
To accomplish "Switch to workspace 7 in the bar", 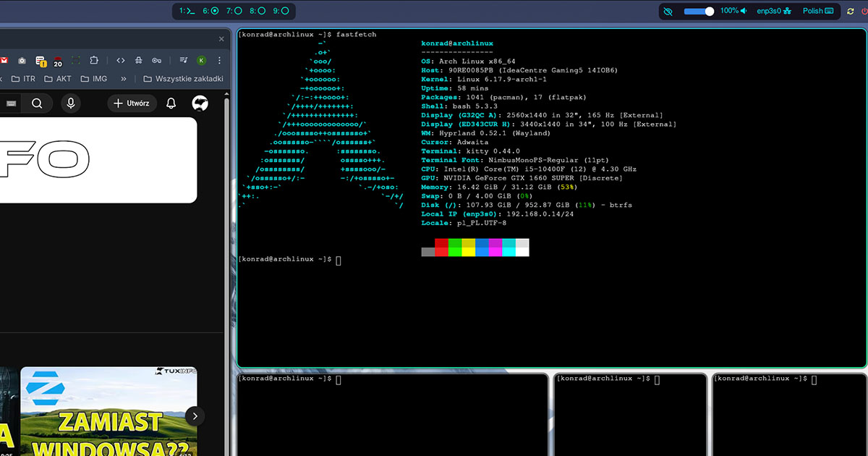I will 234,11.
